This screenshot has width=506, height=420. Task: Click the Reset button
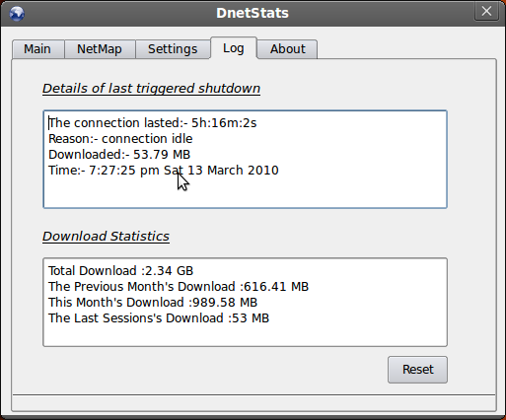coord(417,370)
